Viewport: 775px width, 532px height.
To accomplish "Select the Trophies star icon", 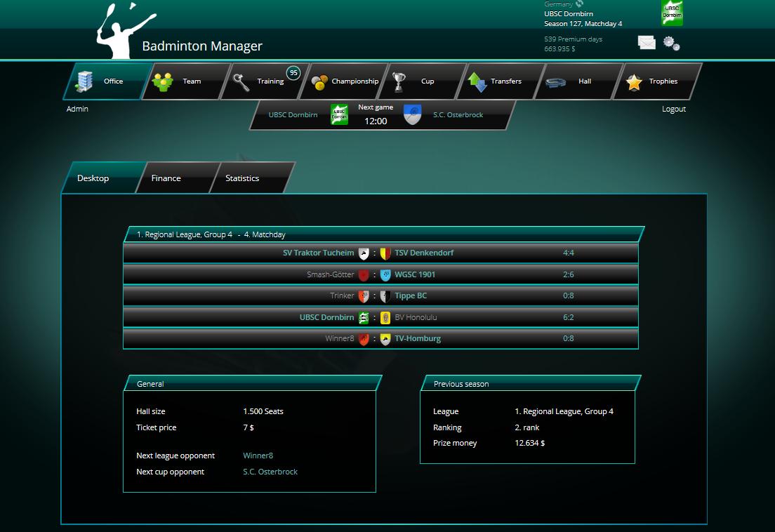I will (x=632, y=80).
